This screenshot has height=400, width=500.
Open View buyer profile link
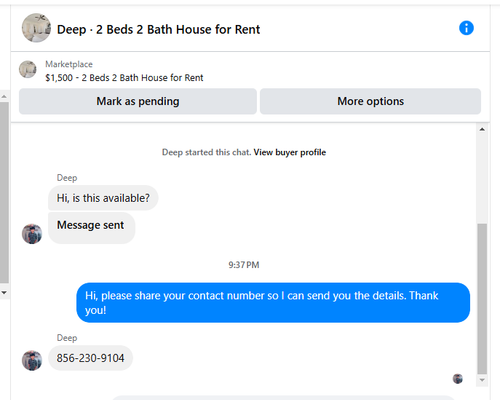290,152
